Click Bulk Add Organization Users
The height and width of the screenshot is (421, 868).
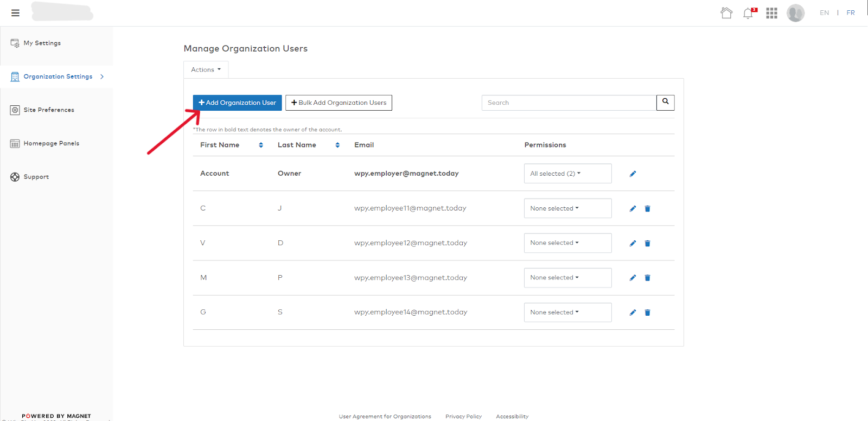coord(339,103)
